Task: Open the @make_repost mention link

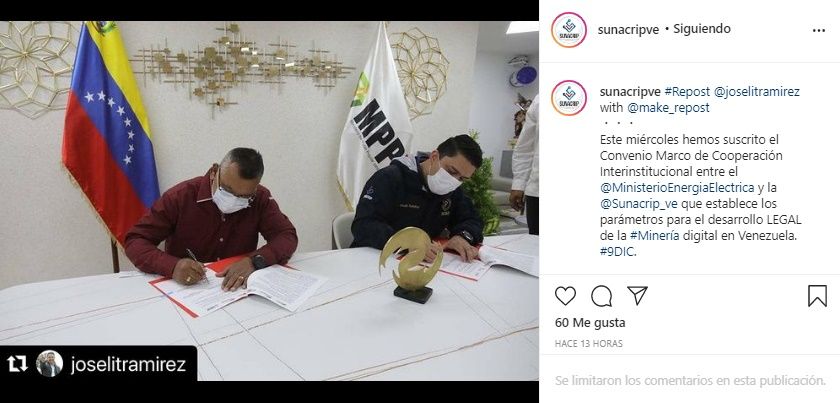Action: [668, 108]
